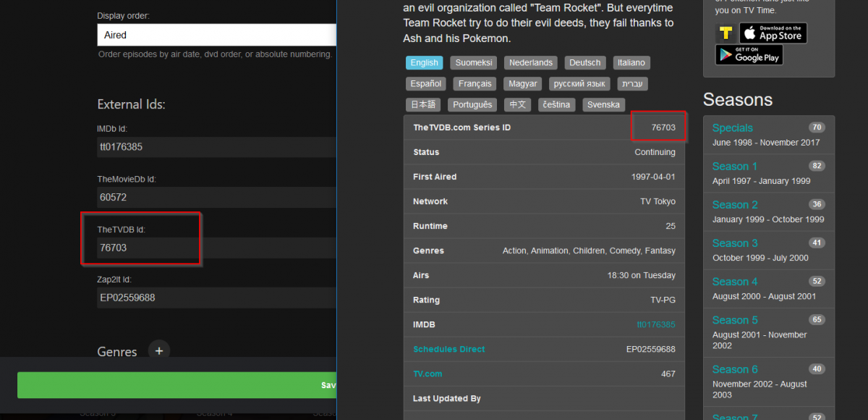Viewport: 868px width, 420px height.
Task: Open the Season 3 link
Action: click(x=735, y=243)
